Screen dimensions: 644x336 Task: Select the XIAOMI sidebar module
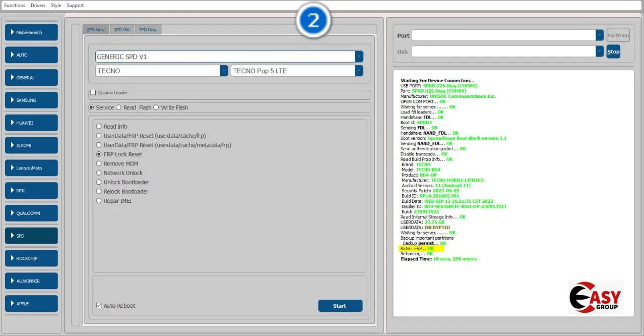click(x=31, y=145)
